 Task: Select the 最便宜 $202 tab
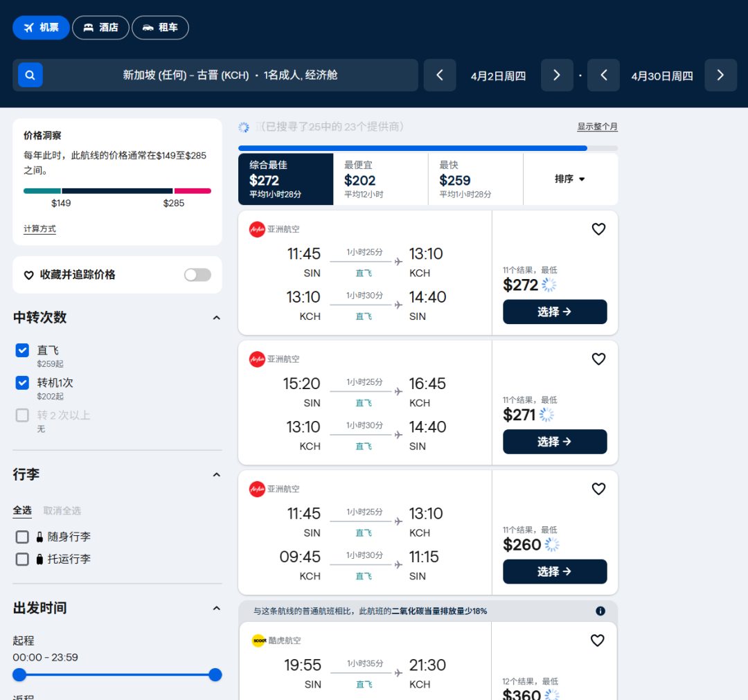380,179
